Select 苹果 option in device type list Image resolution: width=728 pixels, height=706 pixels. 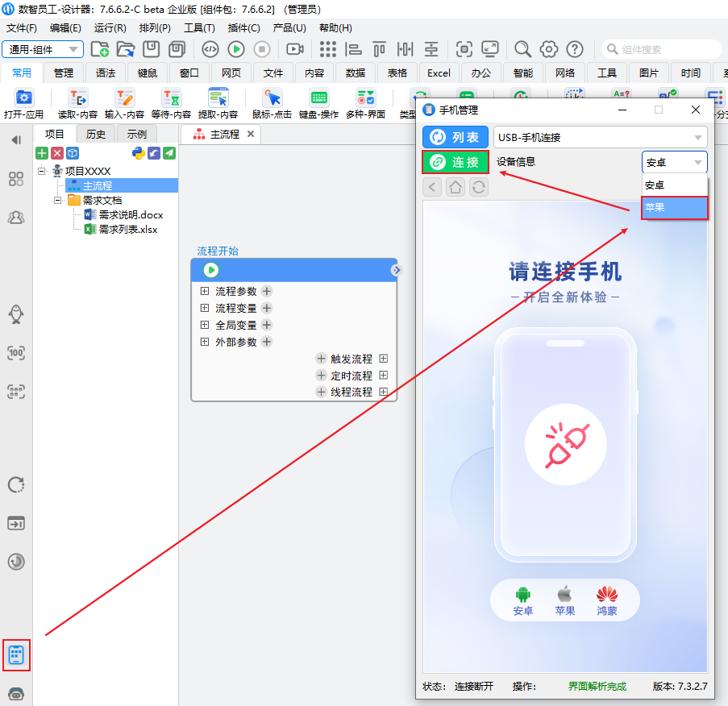tap(674, 208)
